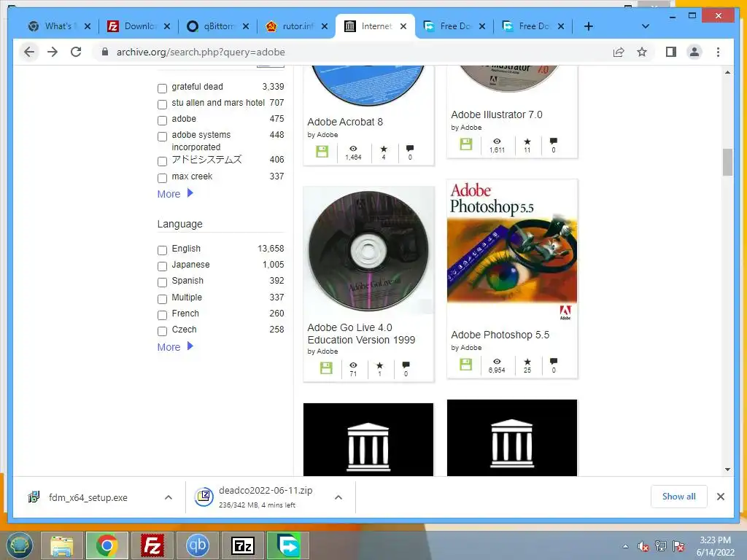Screen dimensions: 747x560
Task: Click views eye icon on Adobe Illustrator 7.0
Action: 497,141
